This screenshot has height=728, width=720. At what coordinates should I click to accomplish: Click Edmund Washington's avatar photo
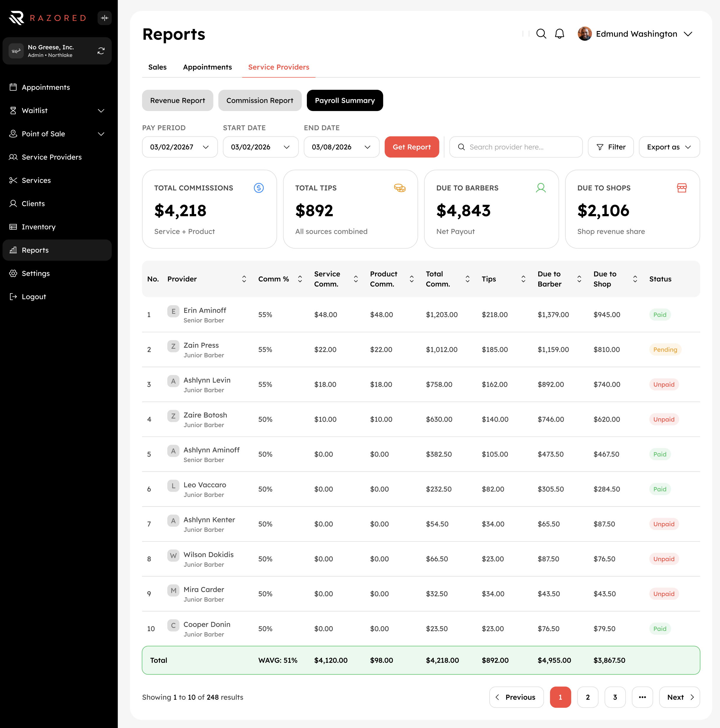pyautogui.click(x=585, y=34)
